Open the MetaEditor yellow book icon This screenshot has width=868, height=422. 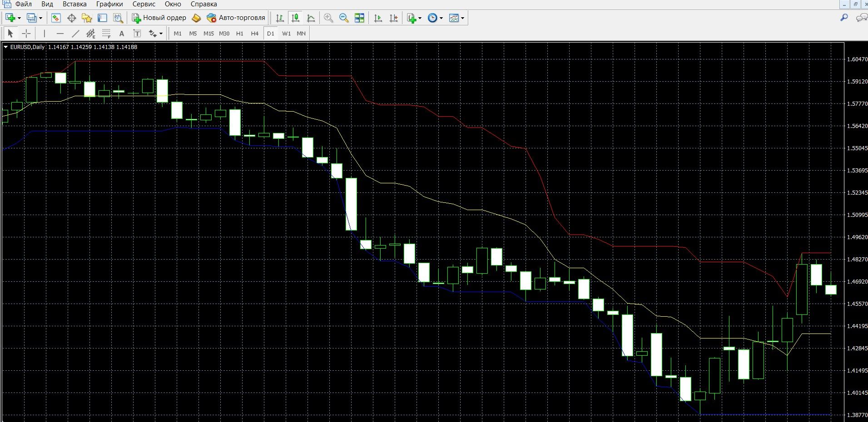(196, 18)
